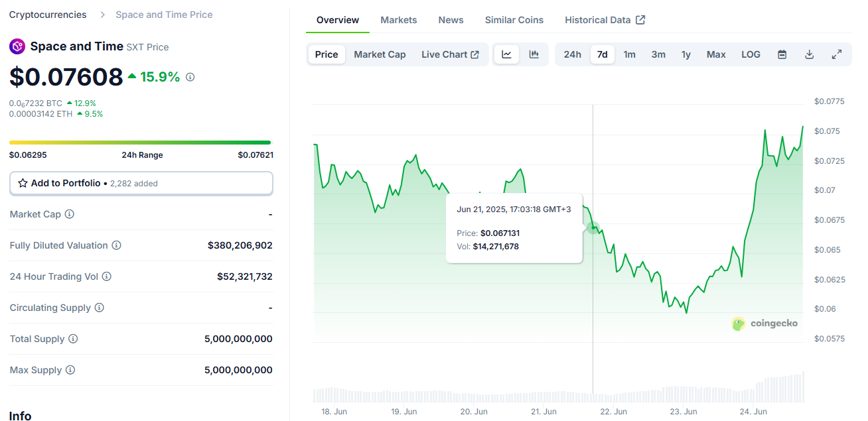The height and width of the screenshot is (421, 868).
Task: Click the $0.07608 current price text
Action: (66, 77)
